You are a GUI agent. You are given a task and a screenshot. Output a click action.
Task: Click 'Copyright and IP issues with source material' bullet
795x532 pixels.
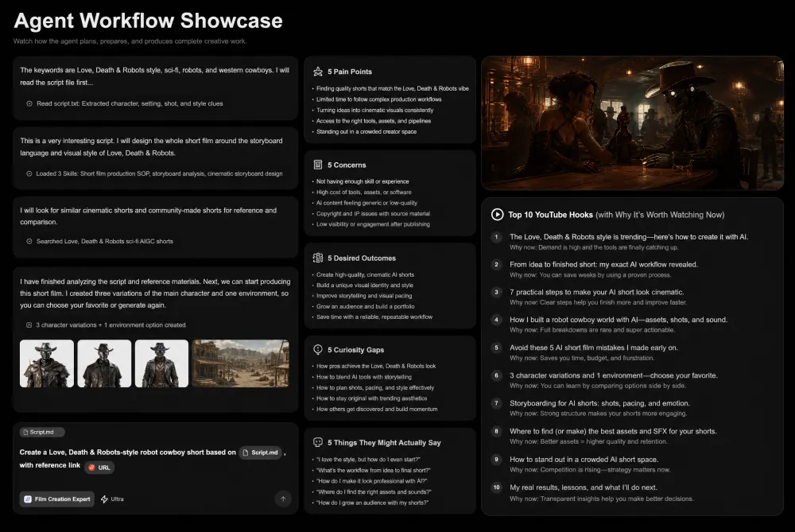click(373, 213)
